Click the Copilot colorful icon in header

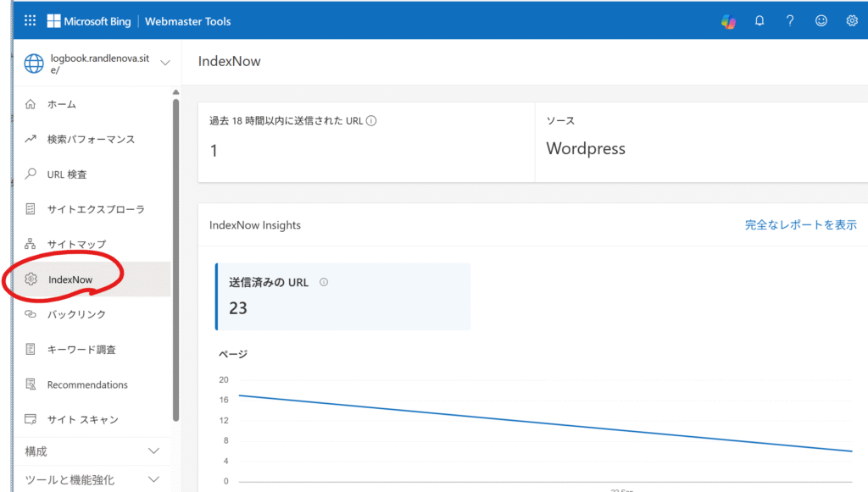728,21
